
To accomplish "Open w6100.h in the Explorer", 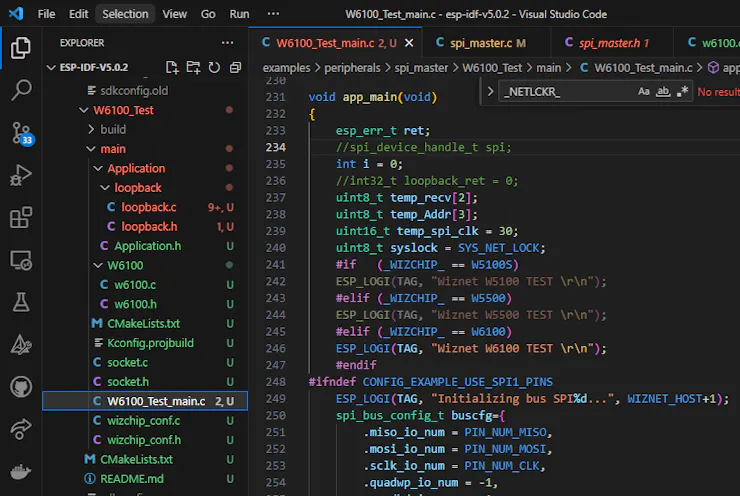I will point(145,304).
